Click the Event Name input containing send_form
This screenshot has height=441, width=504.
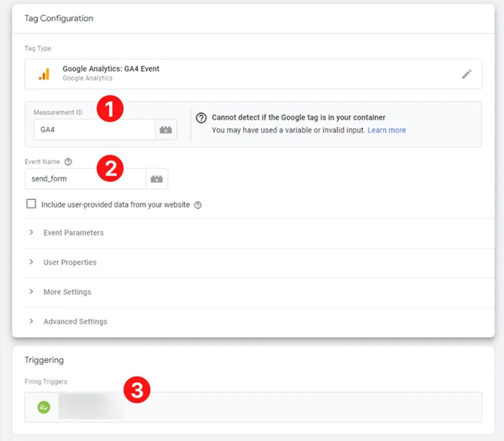(x=85, y=179)
